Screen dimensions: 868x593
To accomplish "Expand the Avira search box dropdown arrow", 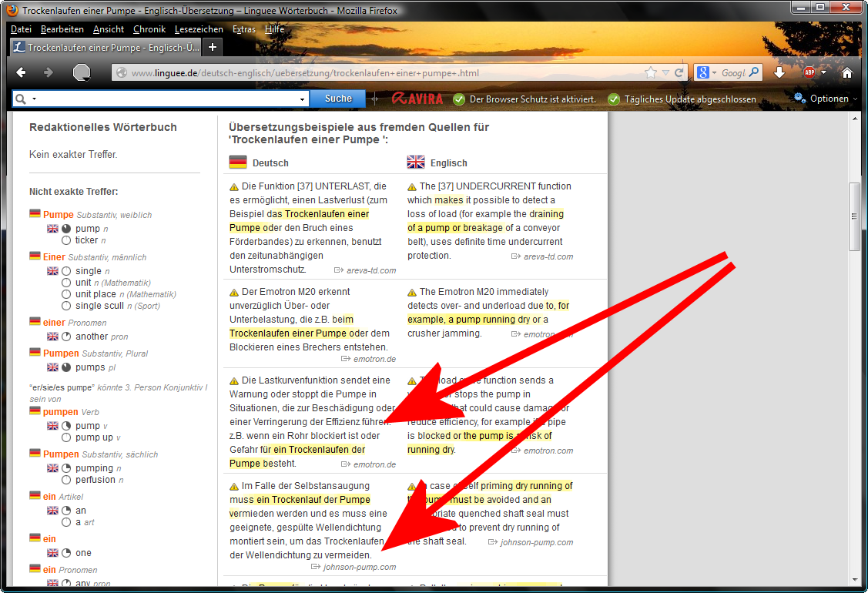I will pos(303,99).
